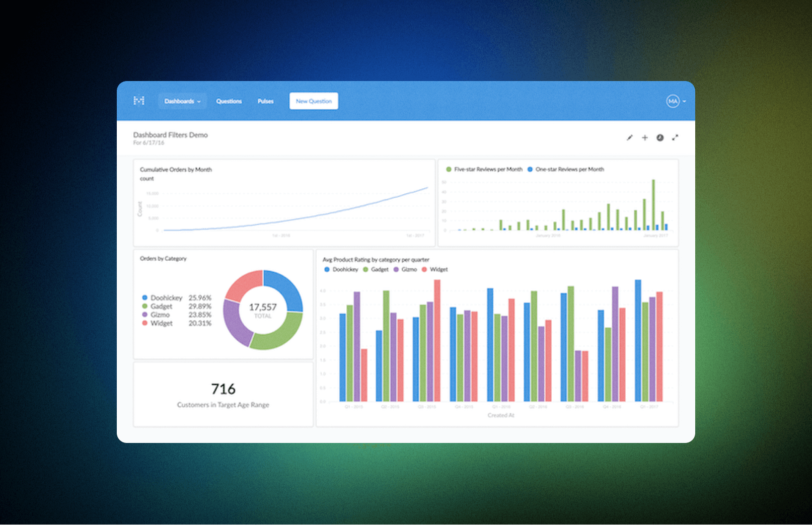Go to the Questions page
Screen dimensions: 812x525
(229, 101)
